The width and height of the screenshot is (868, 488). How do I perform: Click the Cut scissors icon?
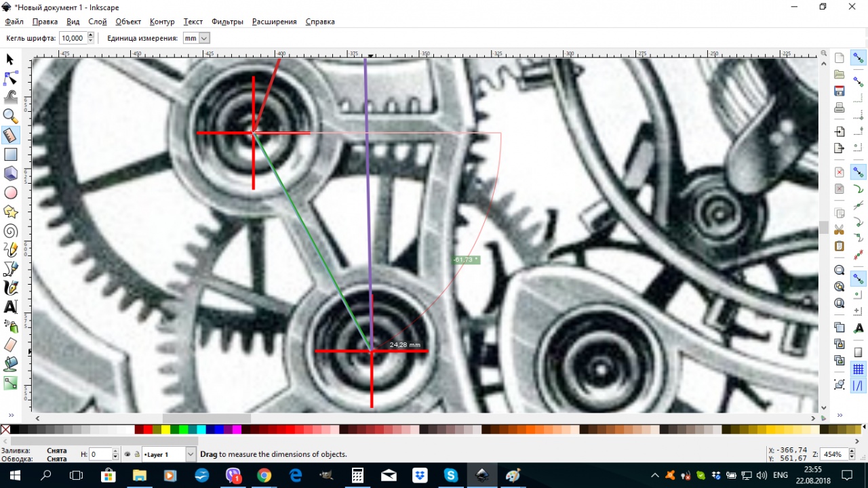pyautogui.click(x=840, y=229)
